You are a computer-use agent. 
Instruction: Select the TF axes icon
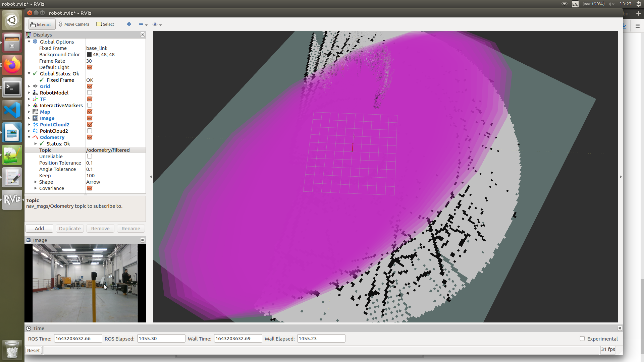(x=35, y=99)
